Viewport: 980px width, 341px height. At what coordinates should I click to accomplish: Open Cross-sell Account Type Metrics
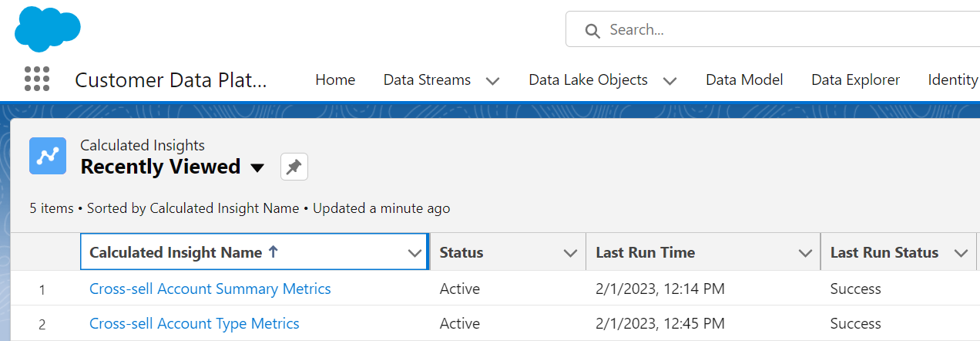point(194,323)
